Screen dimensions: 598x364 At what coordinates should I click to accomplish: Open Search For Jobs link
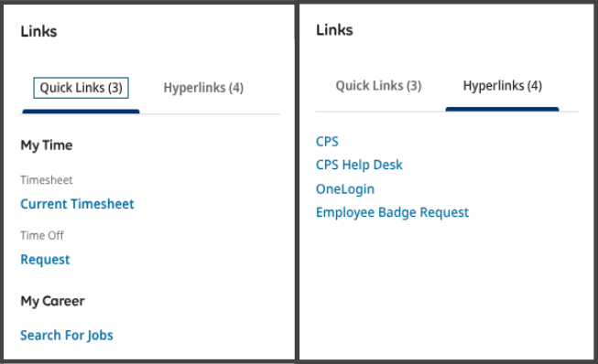point(67,336)
